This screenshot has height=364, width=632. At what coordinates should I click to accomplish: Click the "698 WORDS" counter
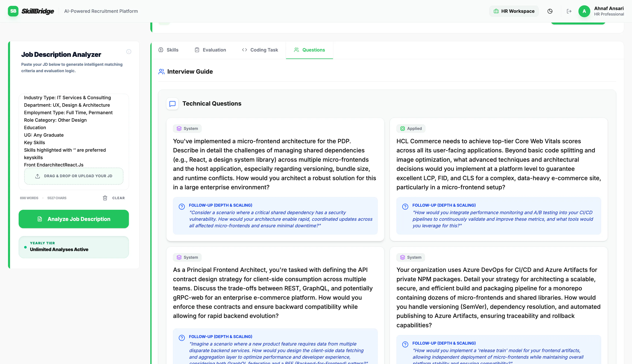tap(29, 198)
